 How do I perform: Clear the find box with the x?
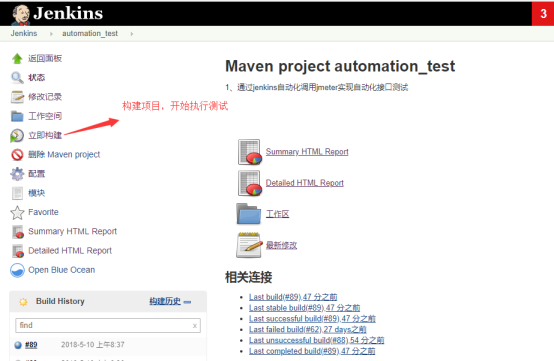pyautogui.click(x=195, y=326)
